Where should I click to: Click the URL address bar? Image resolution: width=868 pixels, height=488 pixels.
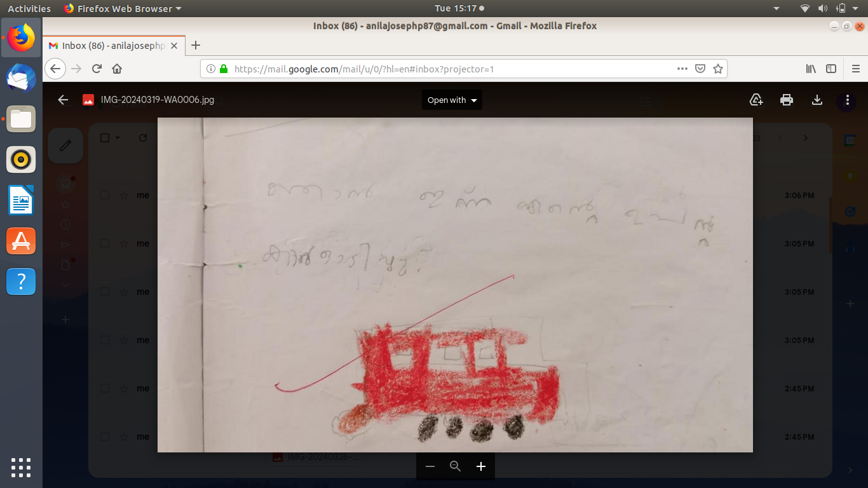point(445,69)
